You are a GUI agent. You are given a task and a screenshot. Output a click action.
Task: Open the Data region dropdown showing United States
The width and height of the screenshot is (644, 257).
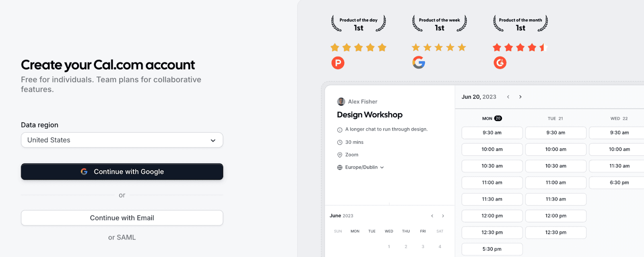click(122, 140)
